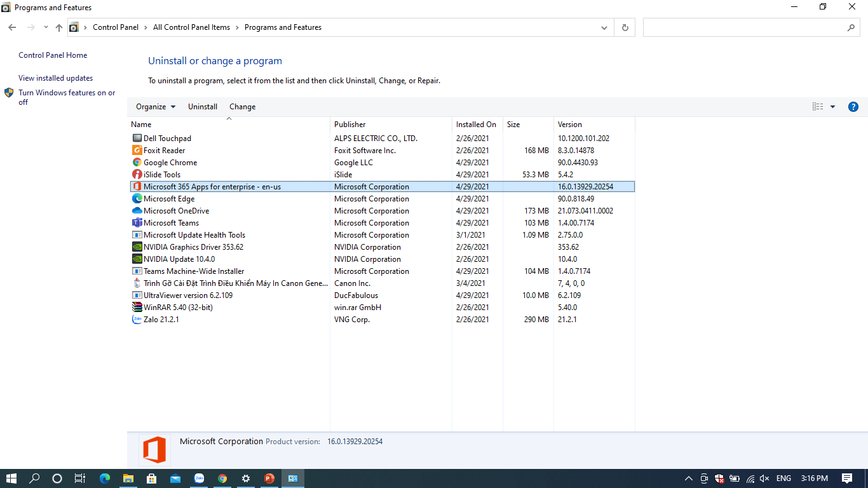Click the NVIDIA Graphics Driver icon

(x=137, y=247)
